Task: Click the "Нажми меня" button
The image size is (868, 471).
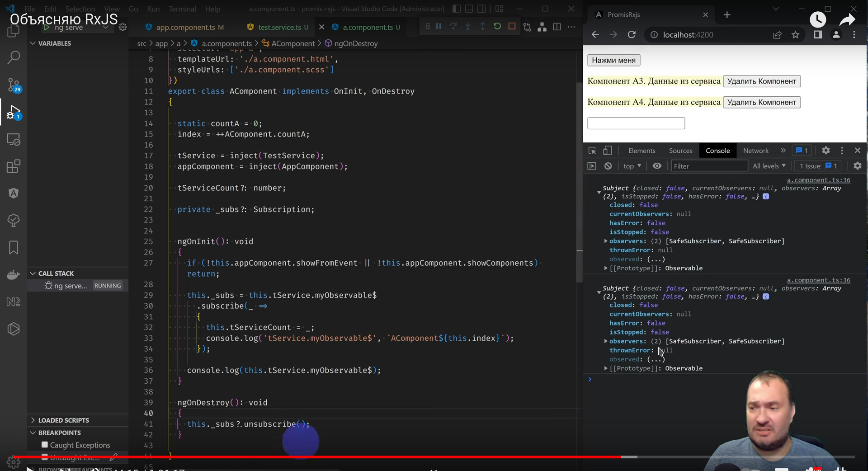Action: point(613,60)
